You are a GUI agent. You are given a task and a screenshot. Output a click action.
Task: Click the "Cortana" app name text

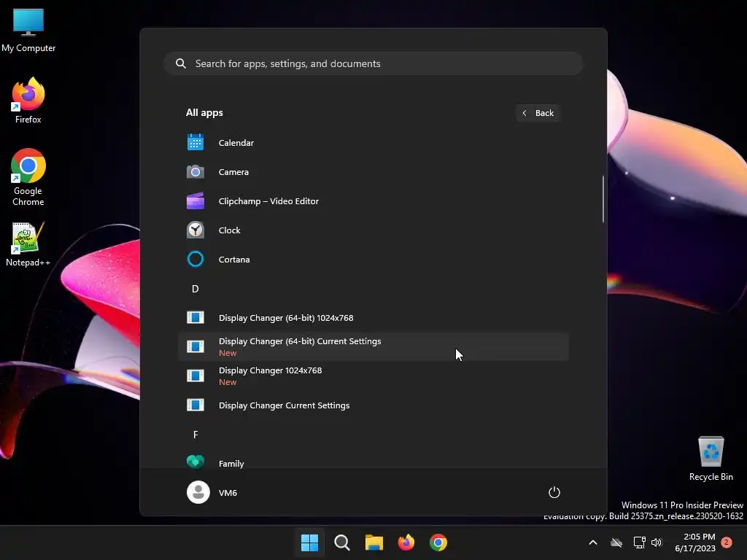[234, 259]
